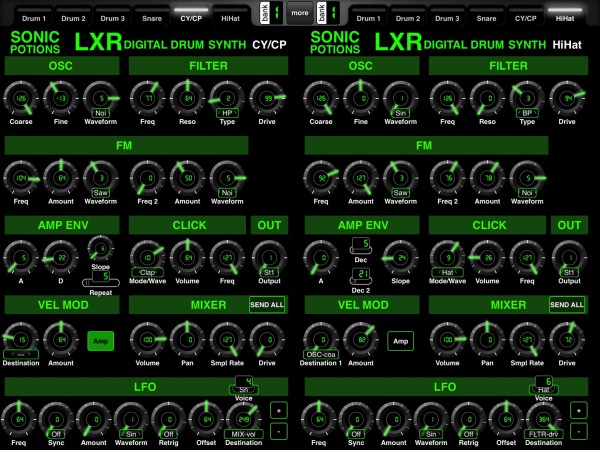Adjust Vel Mod Amount knob showing 82

pyautogui.click(x=361, y=339)
